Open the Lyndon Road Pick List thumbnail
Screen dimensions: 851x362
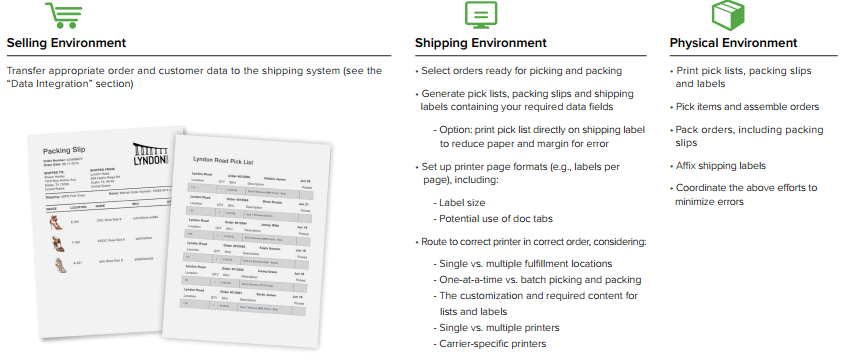pos(247,242)
